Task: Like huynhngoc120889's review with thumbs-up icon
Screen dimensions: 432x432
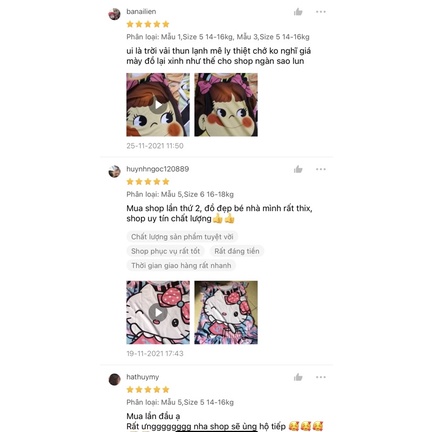Action: point(298,169)
